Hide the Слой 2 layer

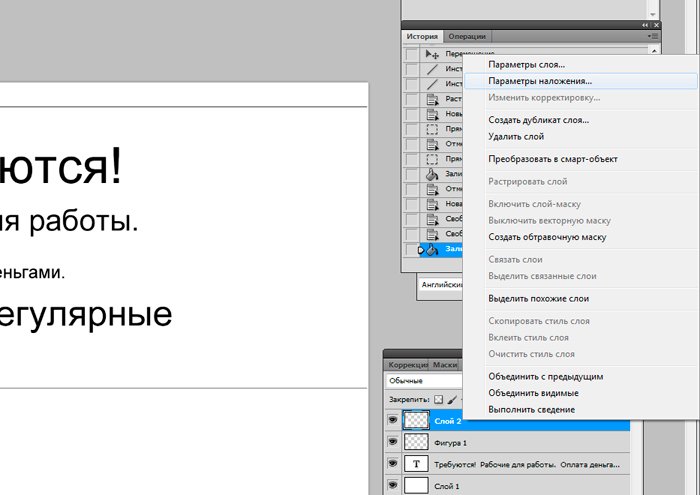(392, 421)
